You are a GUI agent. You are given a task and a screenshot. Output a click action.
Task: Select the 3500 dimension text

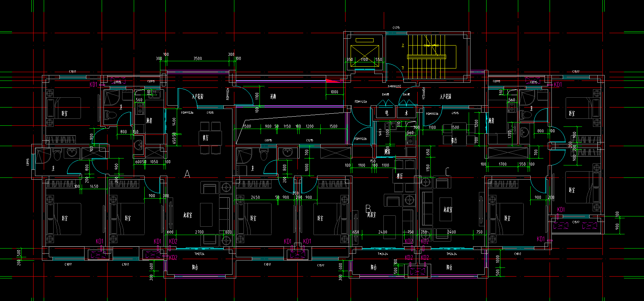[x=198, y=58]
